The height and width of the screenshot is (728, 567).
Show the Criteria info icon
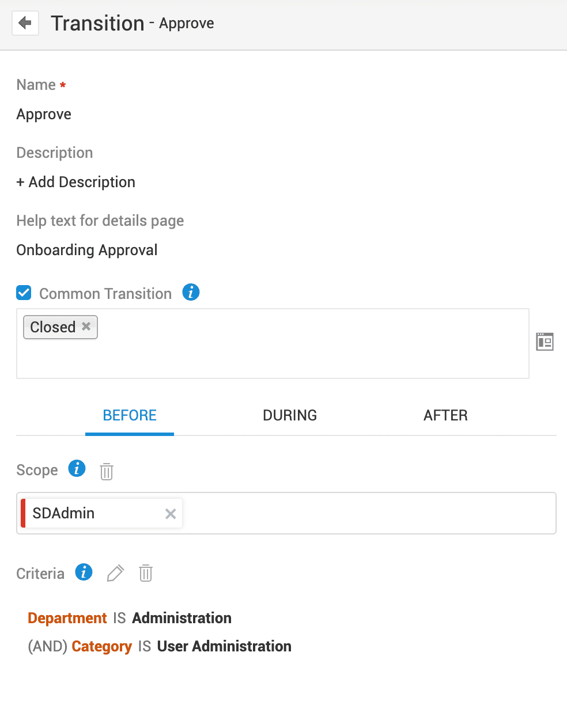point(84,572)
